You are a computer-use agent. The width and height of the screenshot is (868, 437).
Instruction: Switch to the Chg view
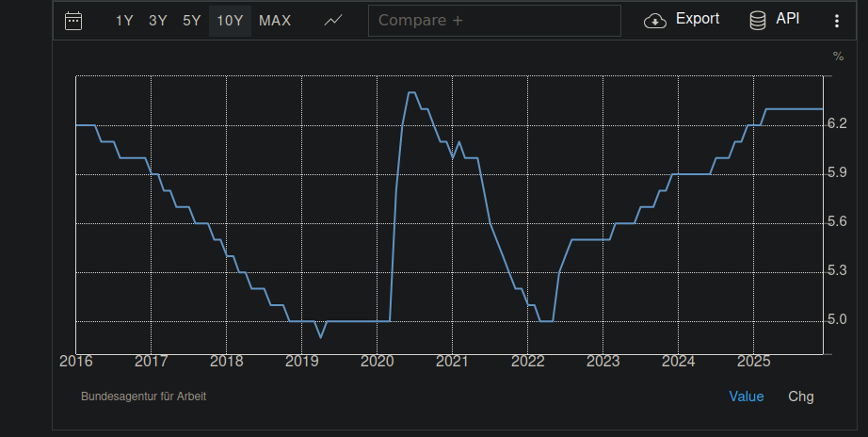(800, 397)
